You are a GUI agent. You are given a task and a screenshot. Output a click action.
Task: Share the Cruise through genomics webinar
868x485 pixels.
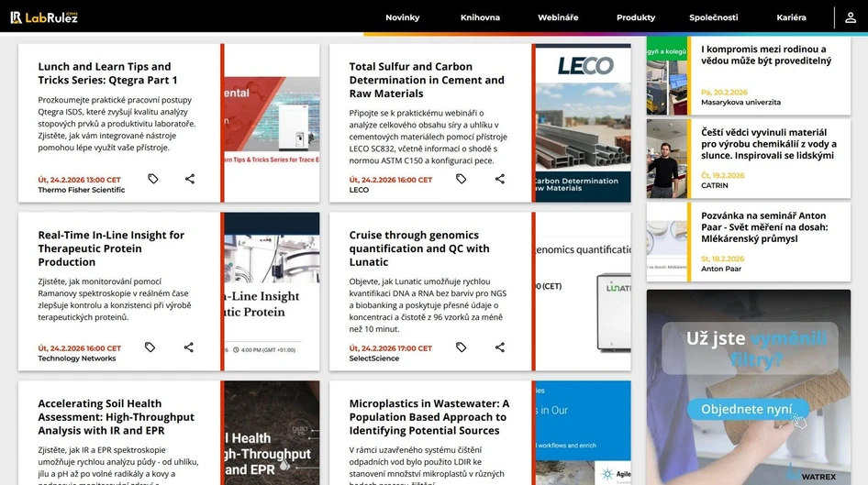[x=500, y=347]
